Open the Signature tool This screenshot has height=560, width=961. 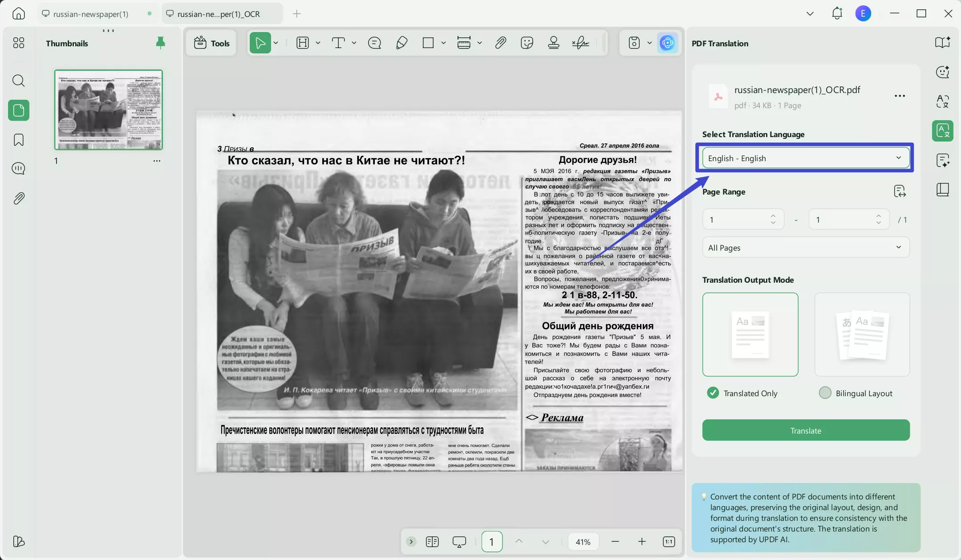click(580, 42)
